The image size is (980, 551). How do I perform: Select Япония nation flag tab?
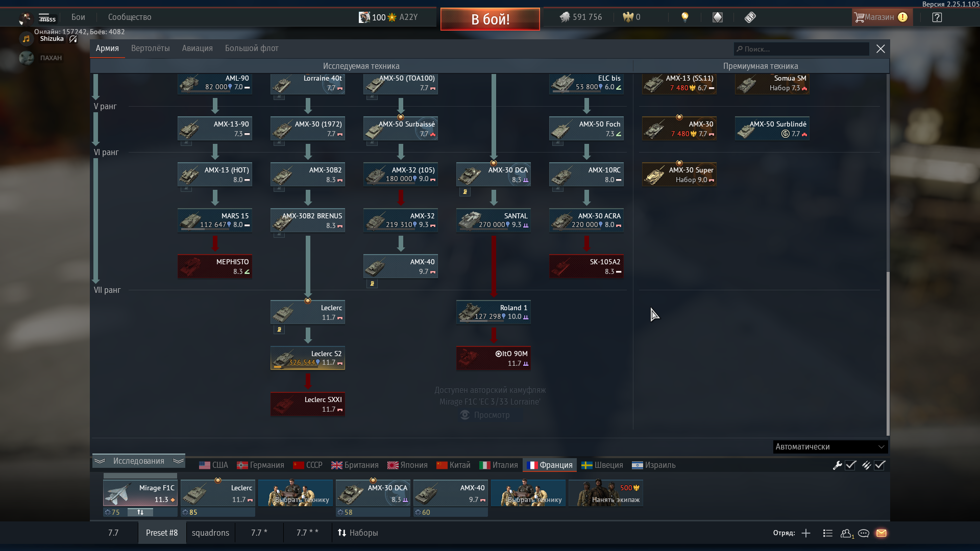coord(407,465)
